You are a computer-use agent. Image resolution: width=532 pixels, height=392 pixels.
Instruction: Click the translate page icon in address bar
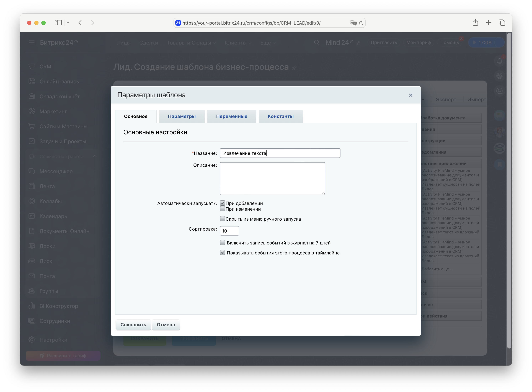click(x=353, y=23)
